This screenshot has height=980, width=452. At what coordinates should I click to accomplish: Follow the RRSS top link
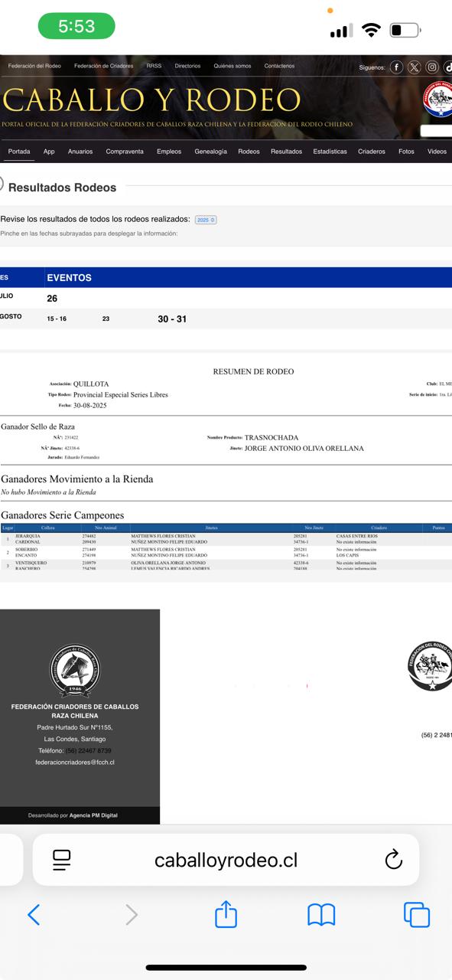pyautogui.click(x=154, y=67)
